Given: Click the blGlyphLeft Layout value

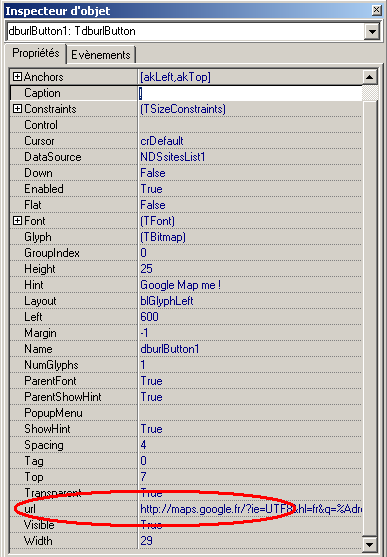Looking at the screenshot, I should pyautogui.click(x=167, y=301).
